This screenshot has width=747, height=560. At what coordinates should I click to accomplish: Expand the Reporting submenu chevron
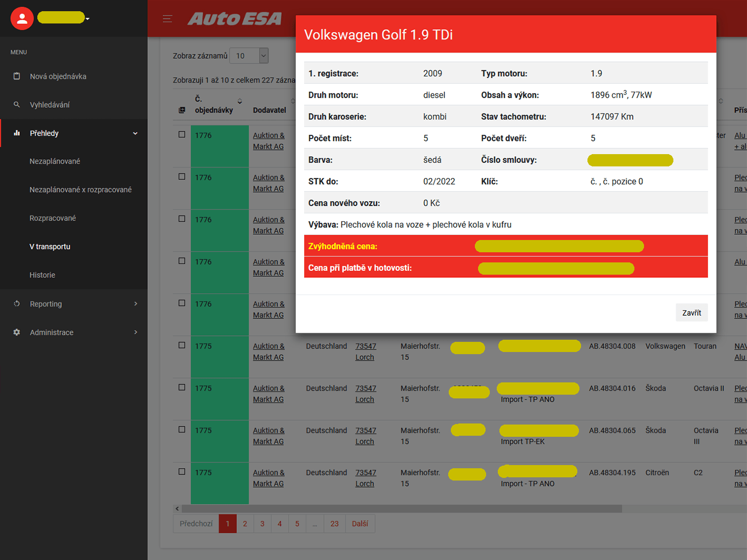136,303
